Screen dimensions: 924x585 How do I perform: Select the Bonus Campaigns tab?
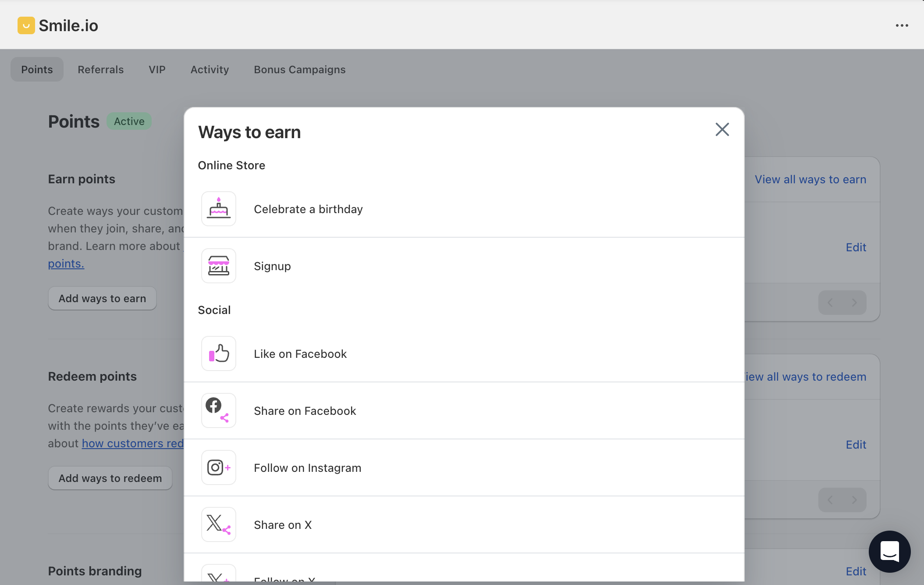[299, 69]
